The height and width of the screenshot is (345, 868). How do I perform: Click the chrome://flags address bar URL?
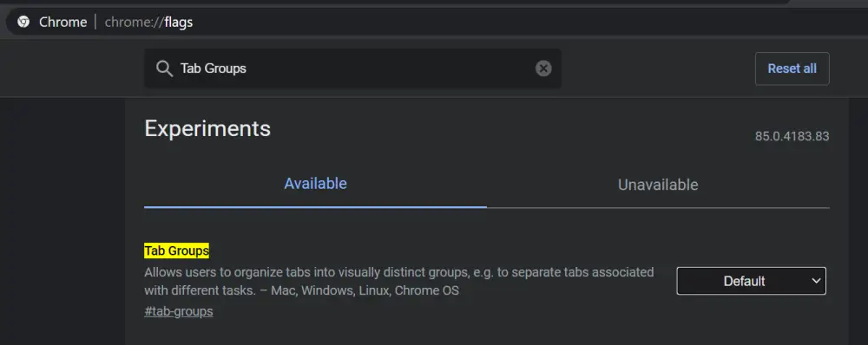coord(148,23)
